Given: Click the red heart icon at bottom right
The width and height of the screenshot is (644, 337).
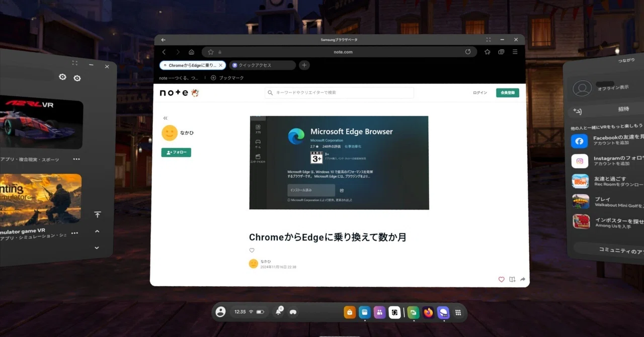Looking at the screenshot, I should (501, 279).
